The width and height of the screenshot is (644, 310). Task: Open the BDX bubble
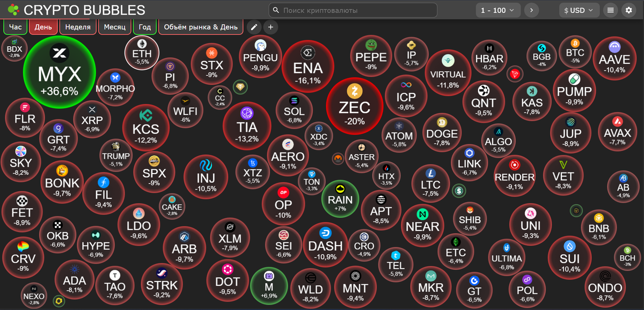pyautogui.click(x=14, y=49)
